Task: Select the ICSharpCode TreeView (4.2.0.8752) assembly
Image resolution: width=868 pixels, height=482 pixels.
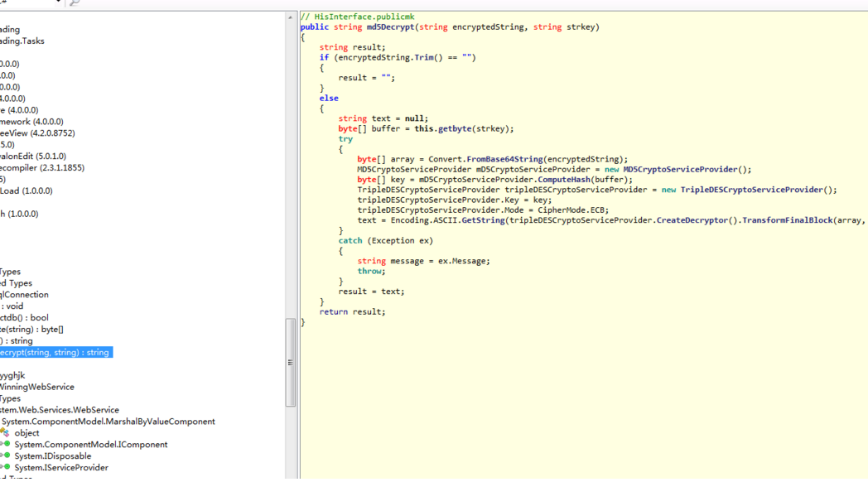Action: 37,133
